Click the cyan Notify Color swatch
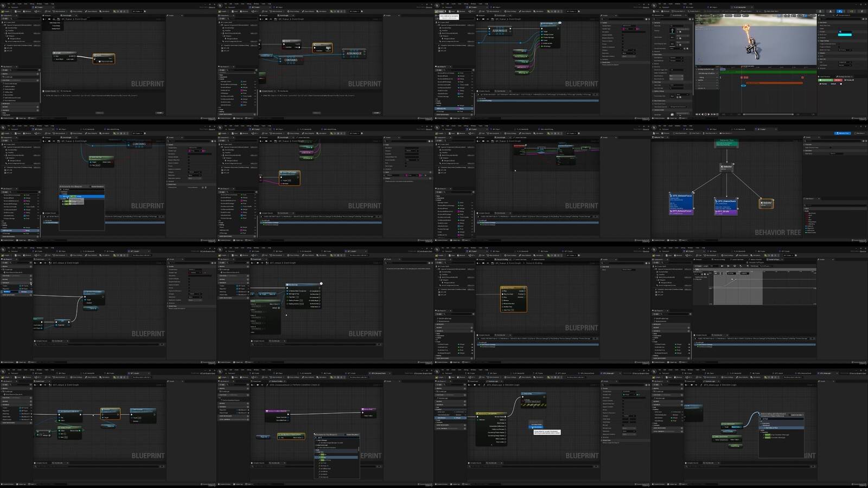The image size is (868, 488). 845,35
